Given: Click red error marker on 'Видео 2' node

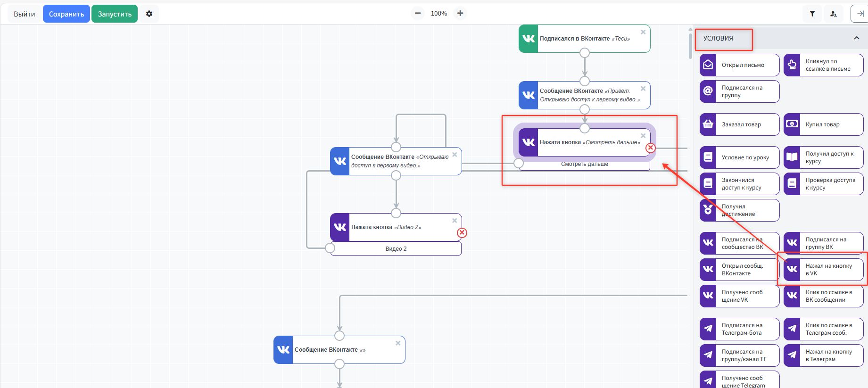Looking at the screenshot, I should (462, 233).
